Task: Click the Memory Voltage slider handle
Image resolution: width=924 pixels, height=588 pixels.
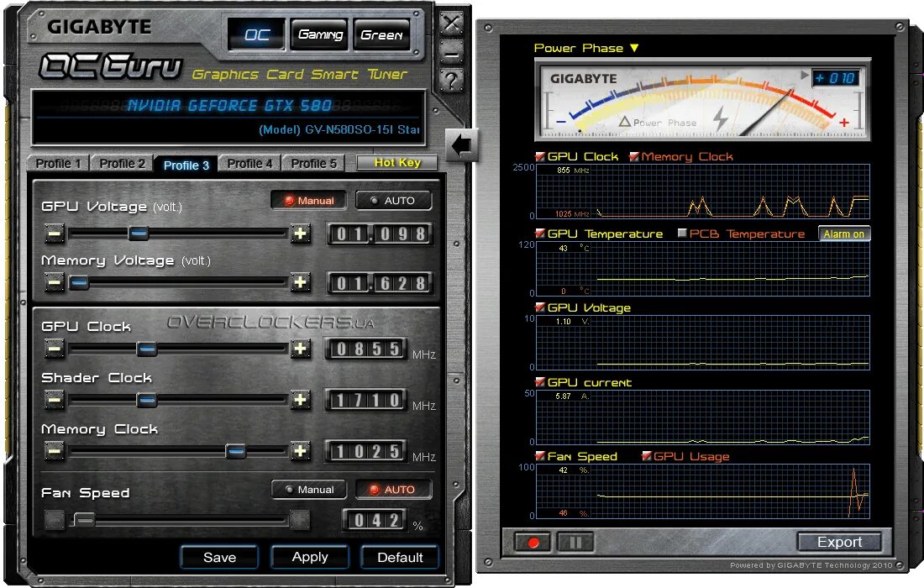Action: 78,283
